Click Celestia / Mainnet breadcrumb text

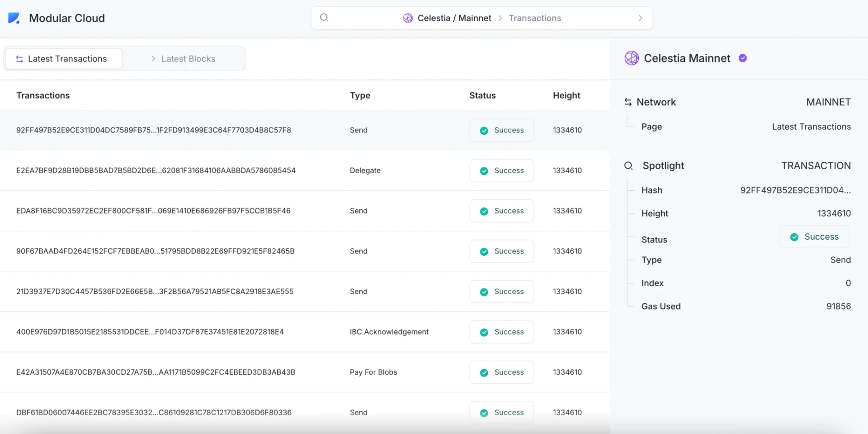[x=454, y=18]
